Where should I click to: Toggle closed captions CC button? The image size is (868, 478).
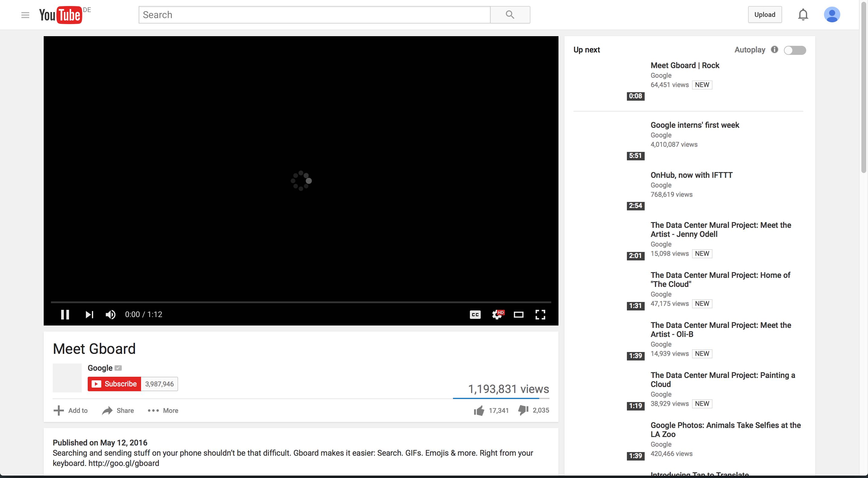(x=475, y=314)
